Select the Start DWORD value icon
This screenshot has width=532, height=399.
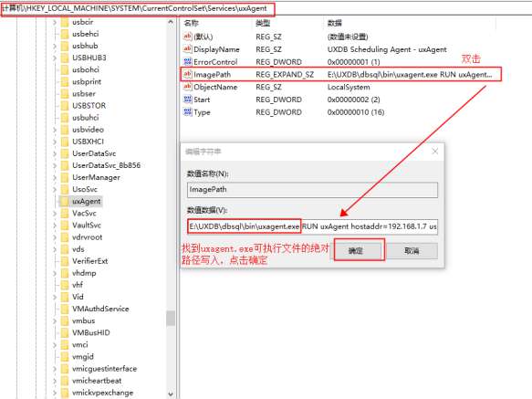click(187, 100)
